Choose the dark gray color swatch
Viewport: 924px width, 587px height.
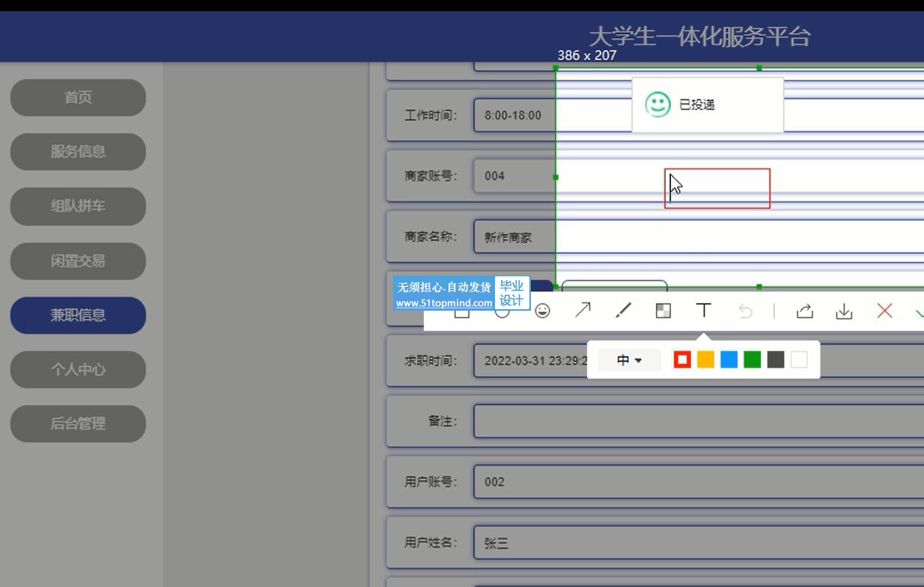[776, 360]
